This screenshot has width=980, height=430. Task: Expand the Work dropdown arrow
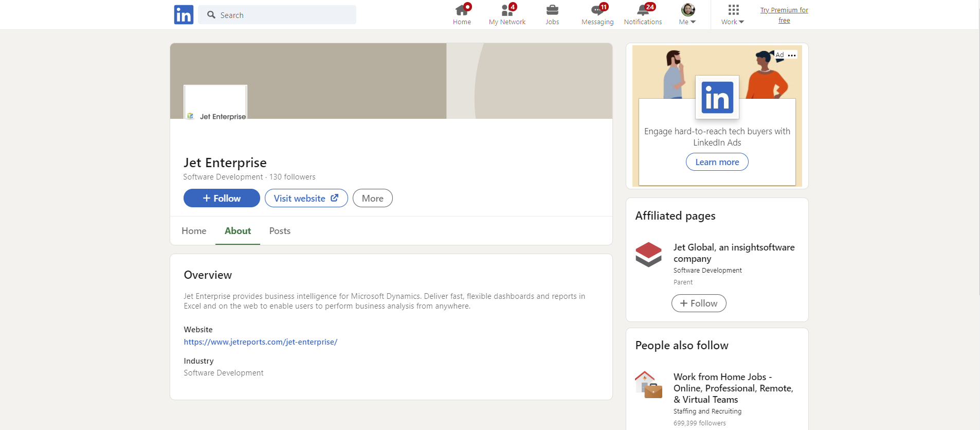741,22
